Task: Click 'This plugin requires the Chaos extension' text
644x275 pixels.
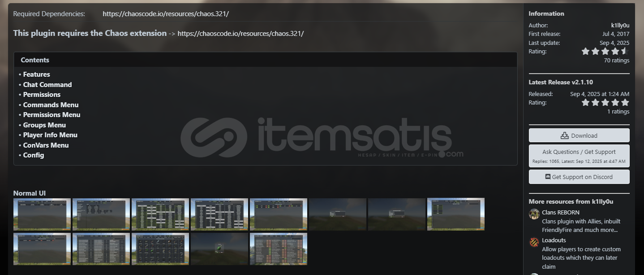Action: (90, 33)
